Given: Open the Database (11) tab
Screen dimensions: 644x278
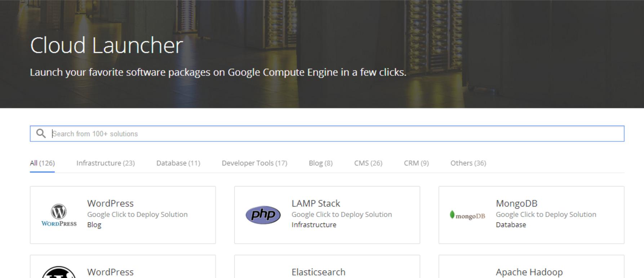Looking at the screenshot, I should (x=178, y=163).
